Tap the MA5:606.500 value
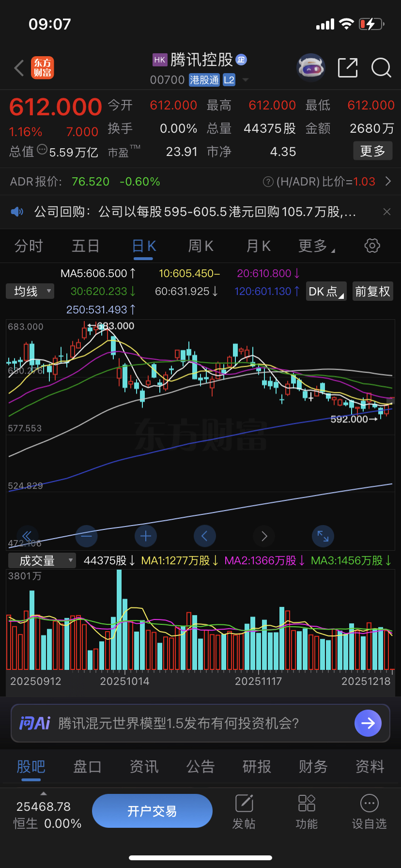 tap(98, 273)
